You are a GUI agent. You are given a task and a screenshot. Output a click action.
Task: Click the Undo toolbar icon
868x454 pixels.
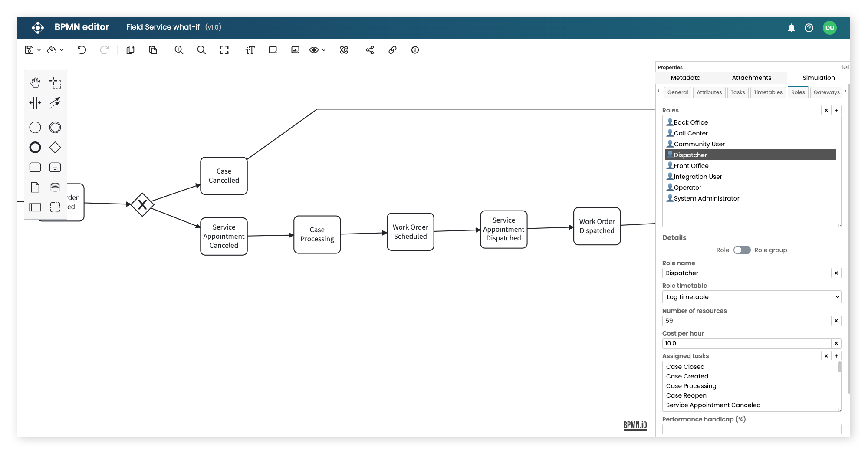82,50
